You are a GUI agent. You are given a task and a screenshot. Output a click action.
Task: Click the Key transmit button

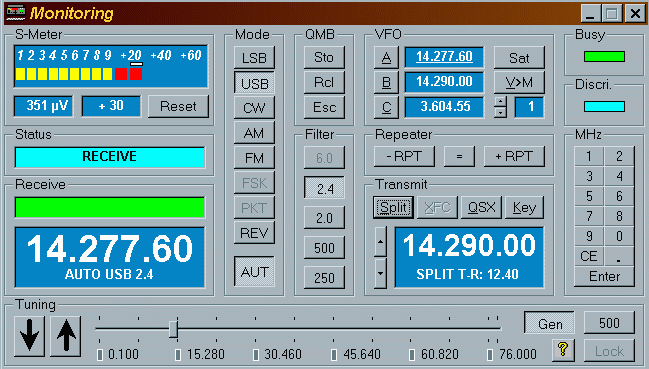[x=524, y=207]
